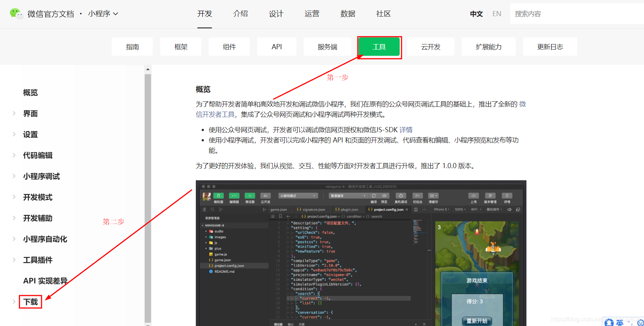Click 编译 refresh icon in screenshot
Image resolution: width=644 pixels, height=326 pixels.
[x=374, y=196]
